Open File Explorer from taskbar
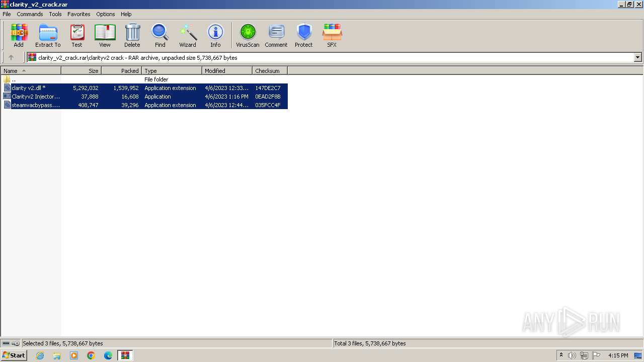The image size is (644, 362). click(x=57, y=355)
